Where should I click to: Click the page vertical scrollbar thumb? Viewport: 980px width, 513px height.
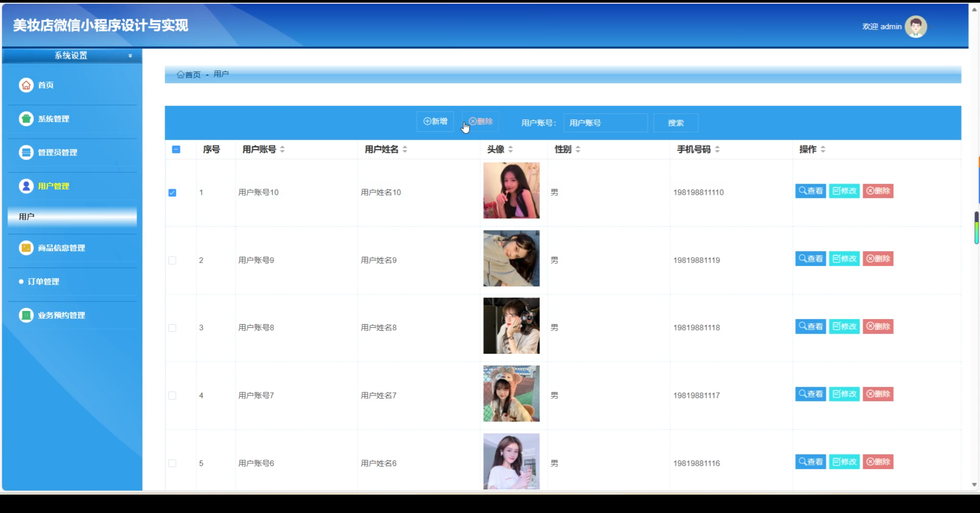(976, 228)
